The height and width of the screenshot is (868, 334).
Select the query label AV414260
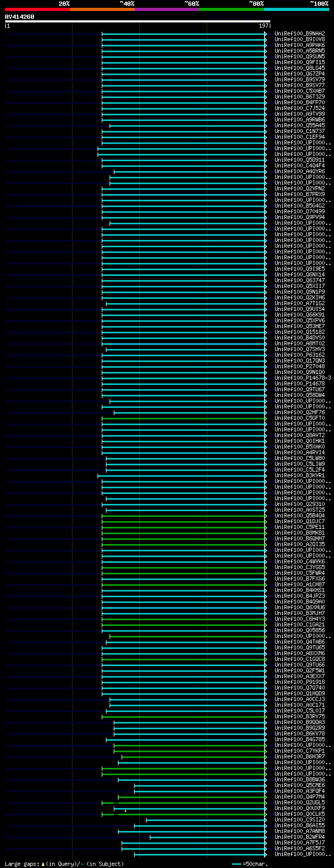(x=20, y=17)
